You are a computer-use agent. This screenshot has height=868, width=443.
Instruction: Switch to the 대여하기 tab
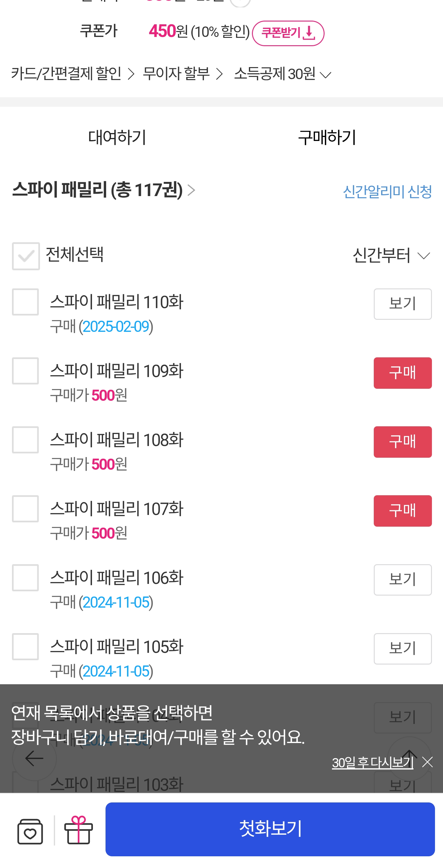click(117, 137)
